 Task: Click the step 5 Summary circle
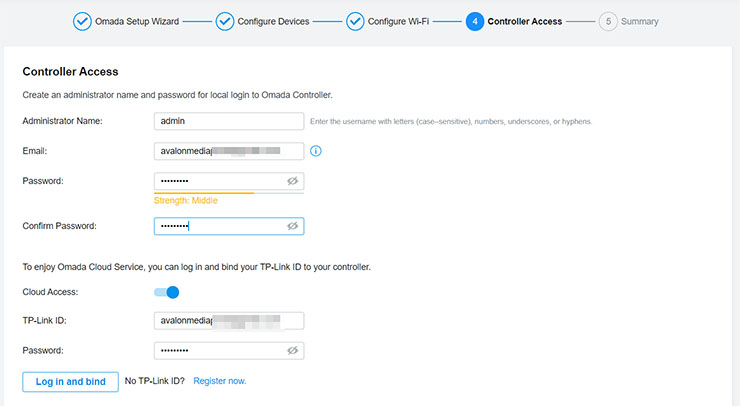(x=608, y=21)
